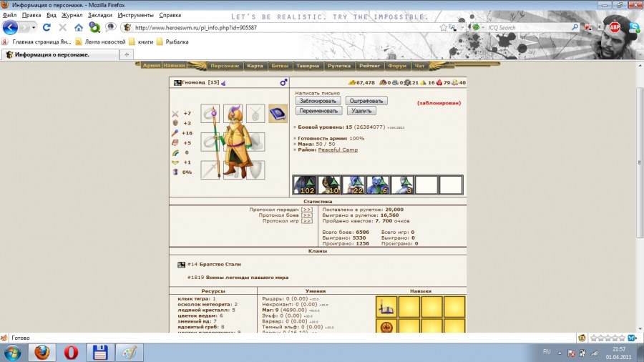Screen dimensions: 644x362
Task: Open the Рейтинг game menu item
Action: click(x=370, y=66)
